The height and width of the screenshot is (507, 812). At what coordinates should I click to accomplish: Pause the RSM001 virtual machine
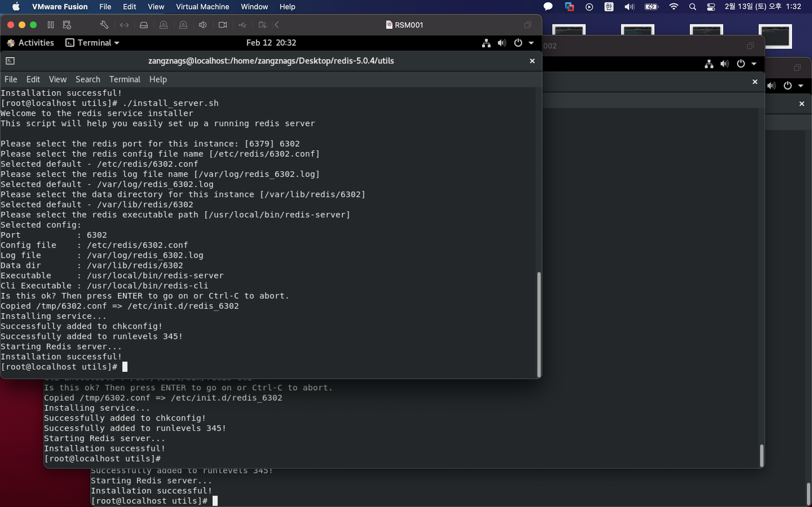pos(51,25)
